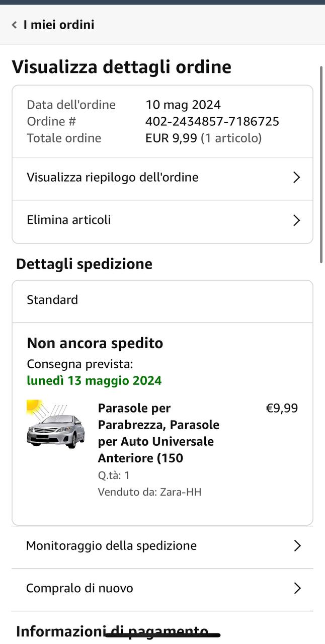This screenshot has width=325, height=644.
Task: Tap delivery date lunedì 13 maggio 2024
Action: tap(94, 380)
